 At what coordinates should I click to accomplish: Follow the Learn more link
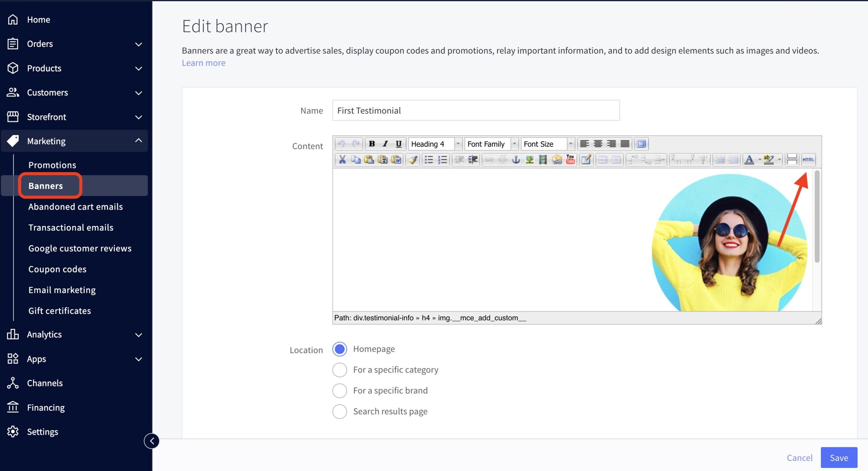[203, 63]
